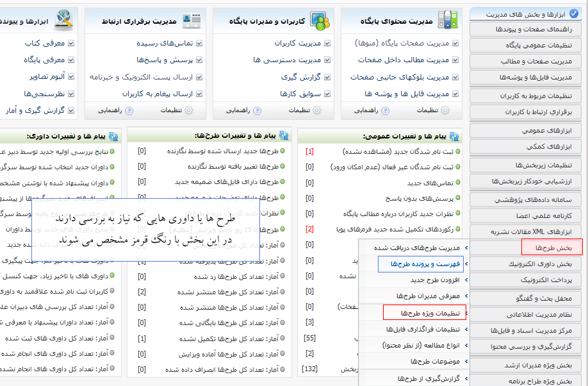Uncheck the تماس‌های رسیده checkbox
Viewport: 588px width, 386px height.
tap(199, 44)
